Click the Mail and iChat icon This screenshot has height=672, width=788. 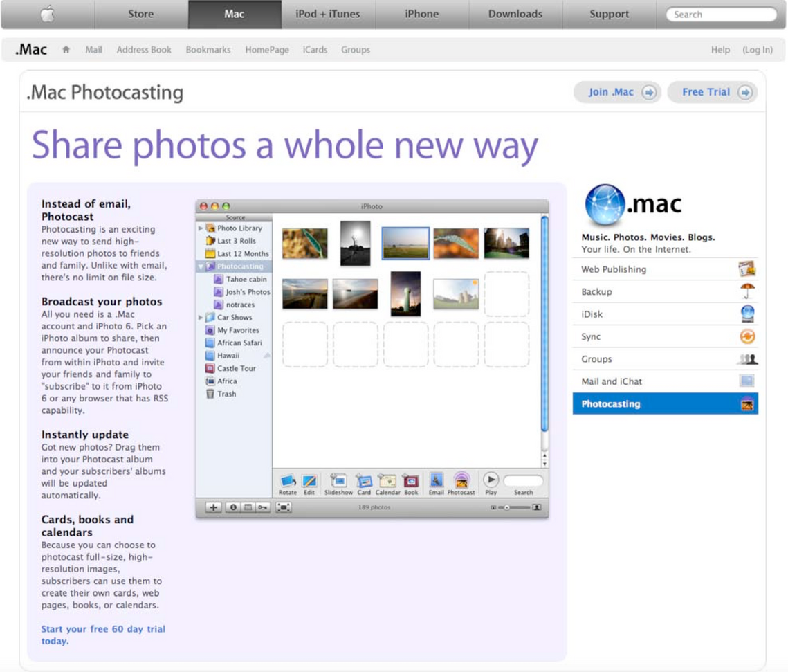tap(746, 381)
